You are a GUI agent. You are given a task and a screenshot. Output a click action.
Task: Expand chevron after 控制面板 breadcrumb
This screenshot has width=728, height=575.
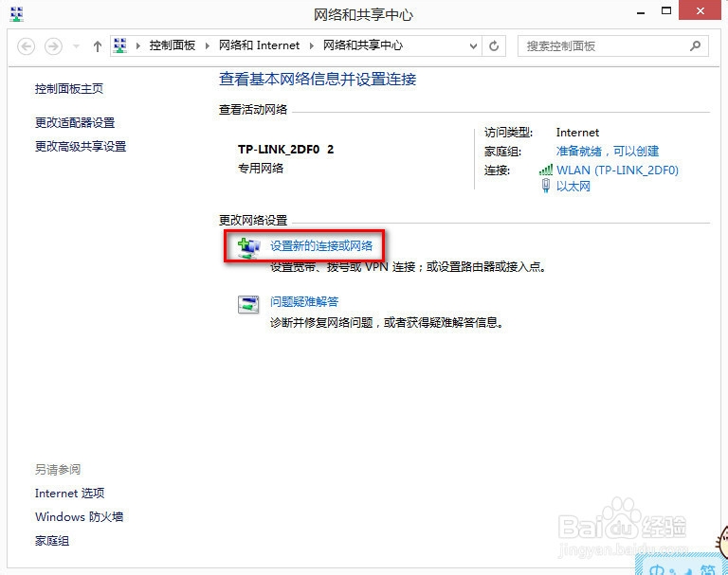coord(207,46)
